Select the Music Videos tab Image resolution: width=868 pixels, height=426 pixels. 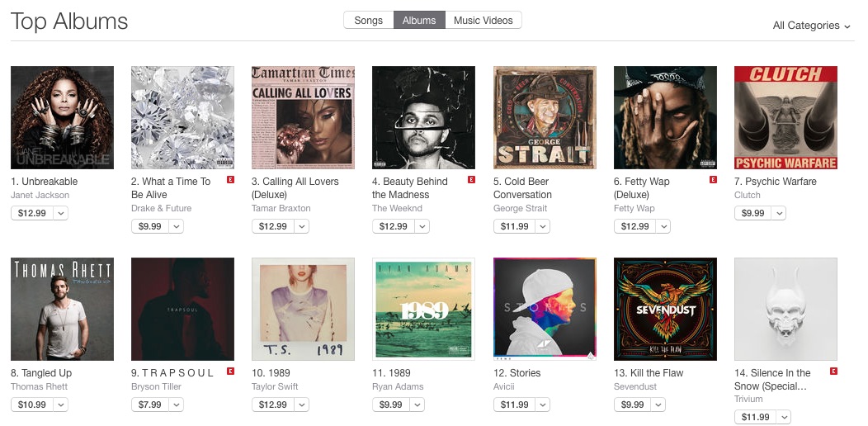(x=483, y=21)
